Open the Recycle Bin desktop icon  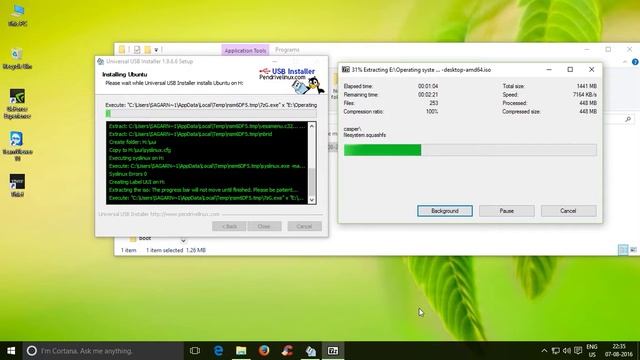pyautogui.click(x=17, y=58)
